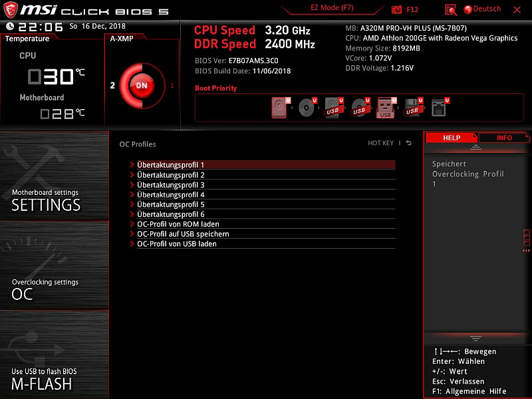Image resolution: width=532 pixels, height=399 pixels.
Task: Select the OC-Profil von USB laden label
Action: pyautogui.click(x=177, y=244)
